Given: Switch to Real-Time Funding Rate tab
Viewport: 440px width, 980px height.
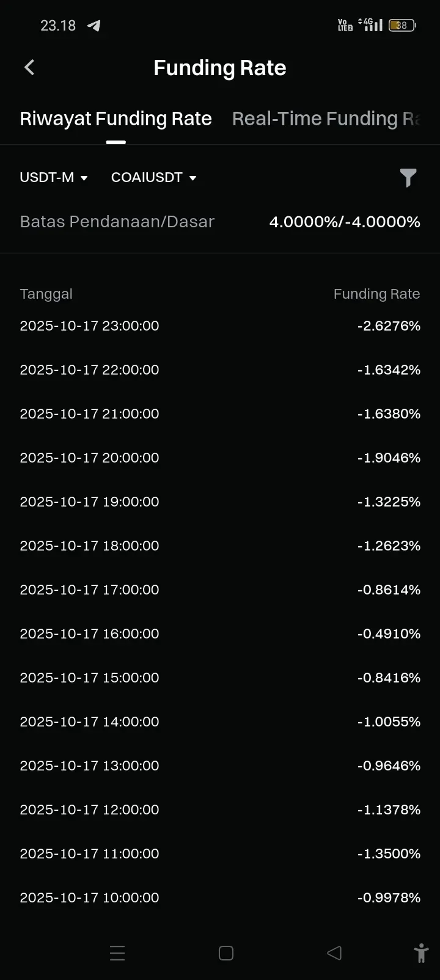Looking at the screenshot, I should [x=326, y=119].
